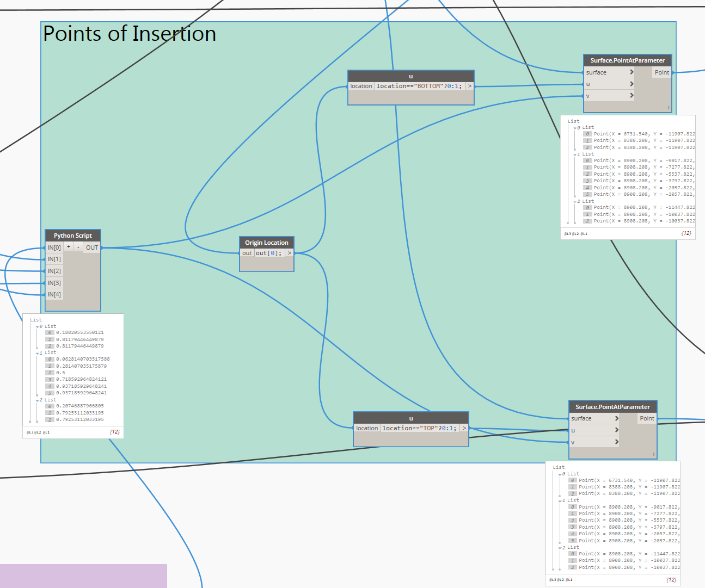Edit the out[0]; code in Origin Location
The height and width of the screenshot is (588, 705).
269,253
